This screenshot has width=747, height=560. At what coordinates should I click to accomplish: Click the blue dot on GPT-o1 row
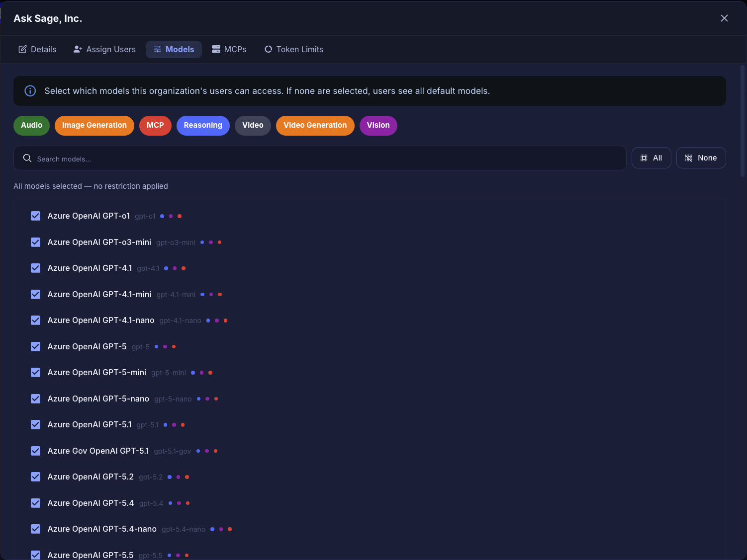click(162, 216)
